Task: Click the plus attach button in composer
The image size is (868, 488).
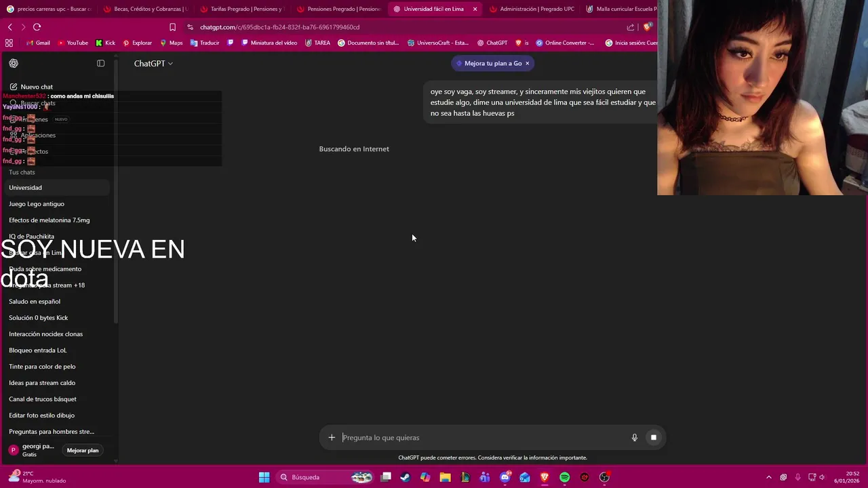Action: click(332, 437)
